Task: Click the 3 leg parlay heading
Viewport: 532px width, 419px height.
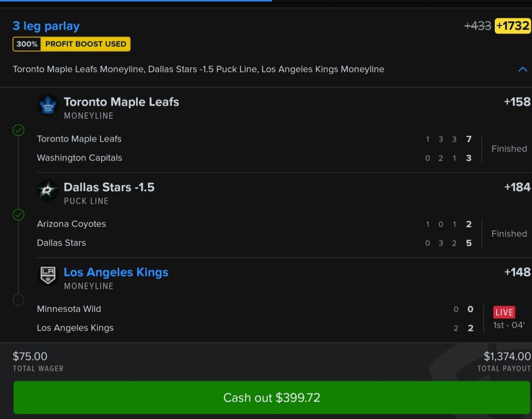Action: tap(46, 26)
